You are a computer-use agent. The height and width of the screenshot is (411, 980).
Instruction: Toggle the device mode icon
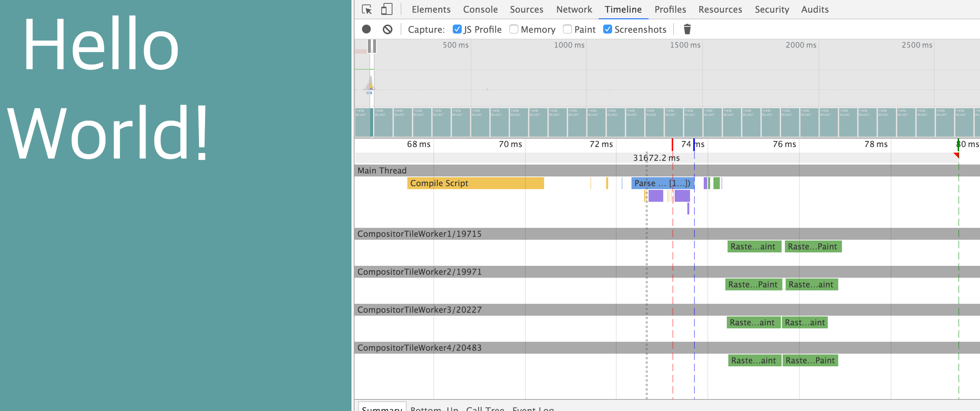[386, 10]
